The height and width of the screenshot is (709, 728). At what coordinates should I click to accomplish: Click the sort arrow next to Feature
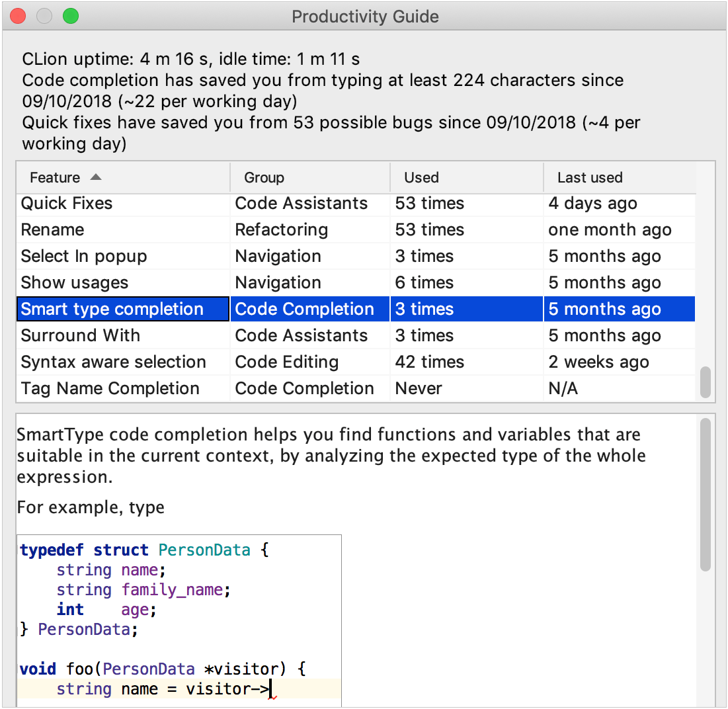click(96, 177)
